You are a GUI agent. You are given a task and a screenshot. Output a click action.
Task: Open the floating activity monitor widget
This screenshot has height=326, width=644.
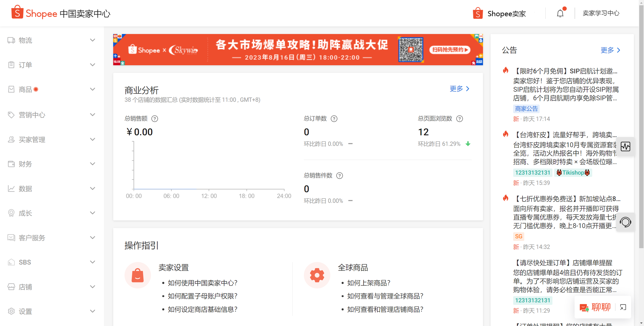click(x=626, y=147)
